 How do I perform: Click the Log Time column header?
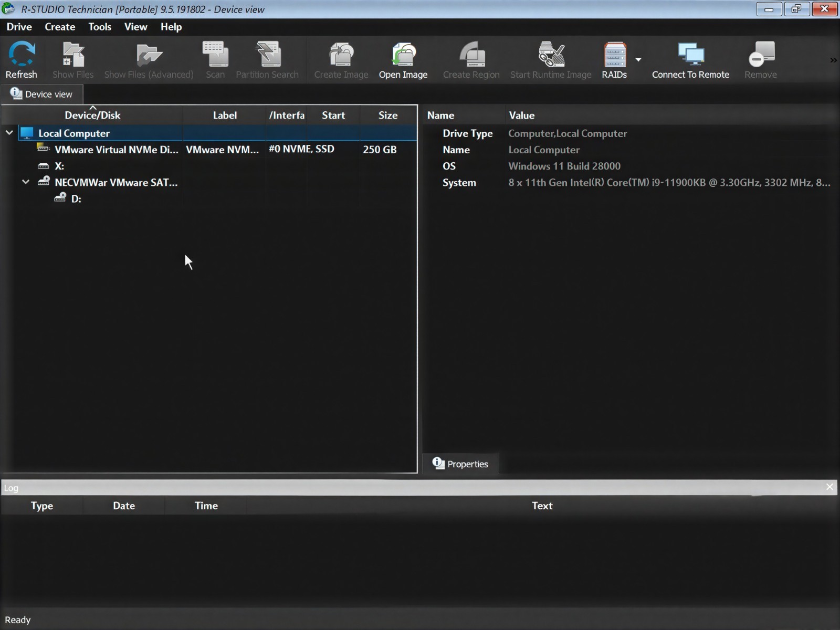click(206, 506)
